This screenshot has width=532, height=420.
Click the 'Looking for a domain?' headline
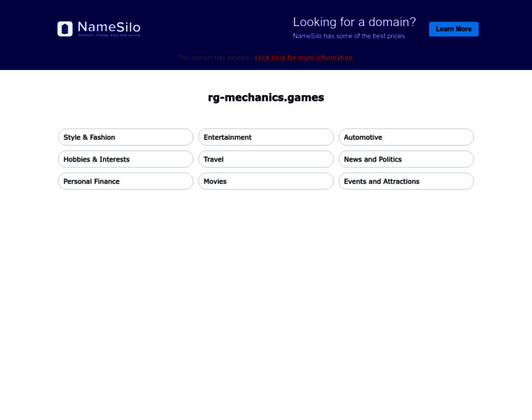click(x=354, y=22)
